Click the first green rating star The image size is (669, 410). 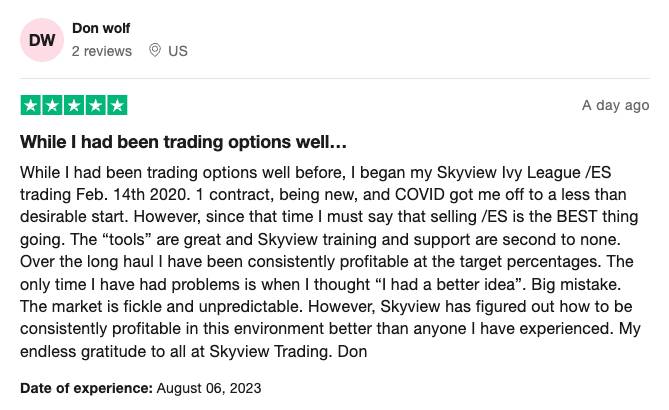31,105
